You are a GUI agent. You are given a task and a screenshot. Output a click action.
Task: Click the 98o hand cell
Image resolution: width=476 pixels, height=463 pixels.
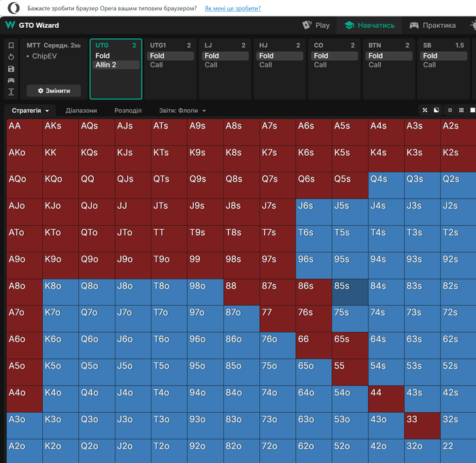click(x=205, y=292)
